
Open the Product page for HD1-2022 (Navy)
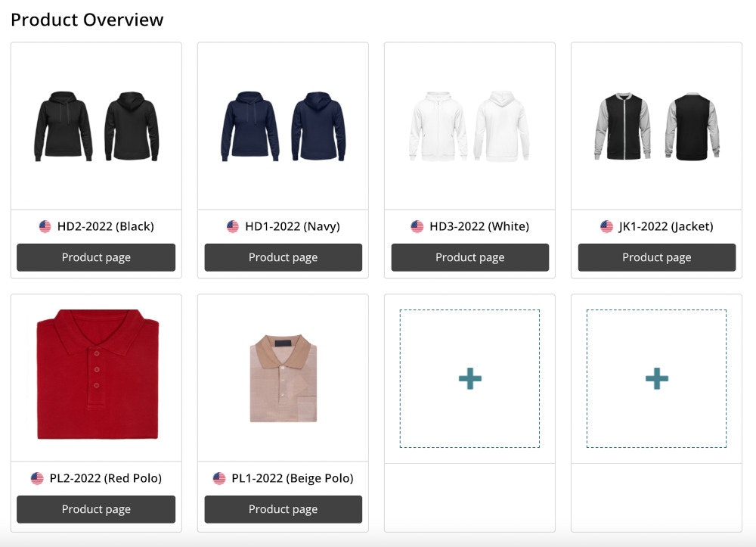coord(283,257)
